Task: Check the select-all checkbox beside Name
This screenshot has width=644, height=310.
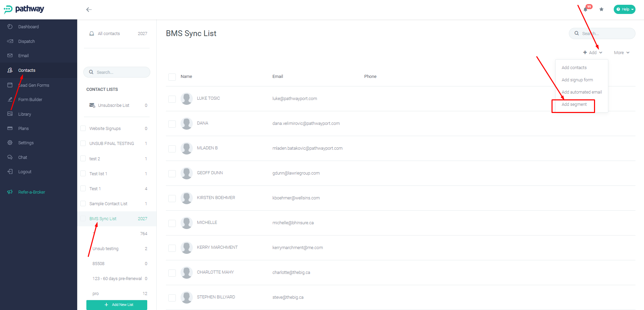Action: (172, 77)
